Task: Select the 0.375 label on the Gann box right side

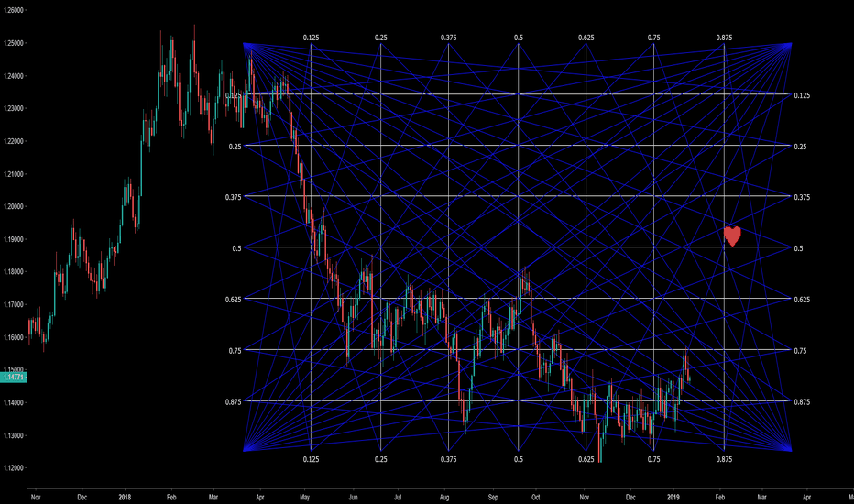Action: point(802,197)
